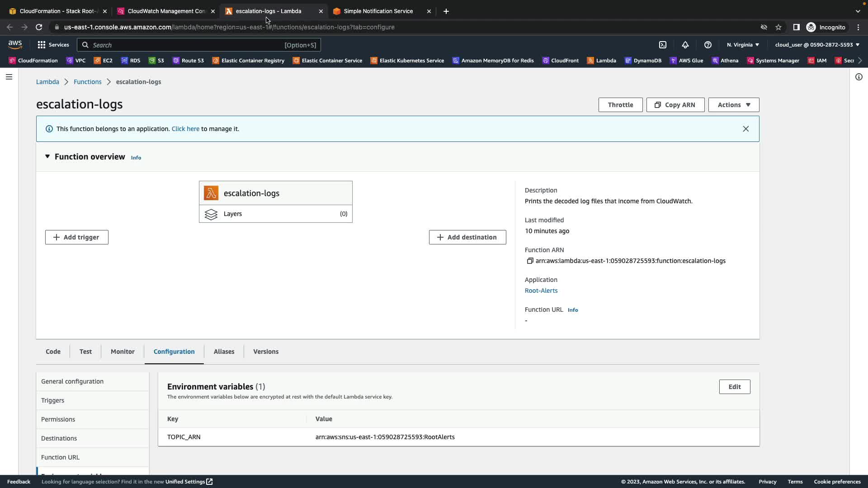Open the side navigation hamburger menu
The height and width of the screenshot is (488, 868).
9,77
